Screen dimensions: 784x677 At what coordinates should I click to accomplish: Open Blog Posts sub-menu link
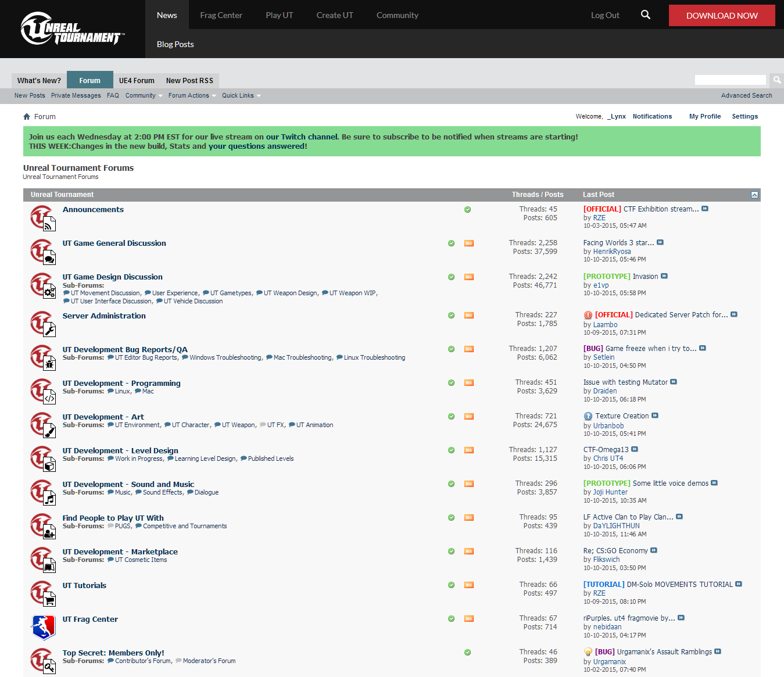175,44
